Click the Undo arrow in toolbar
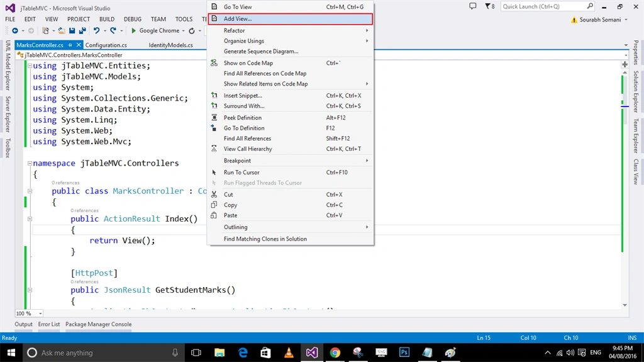This screenshot has width=644, height=362. [96, 30]
